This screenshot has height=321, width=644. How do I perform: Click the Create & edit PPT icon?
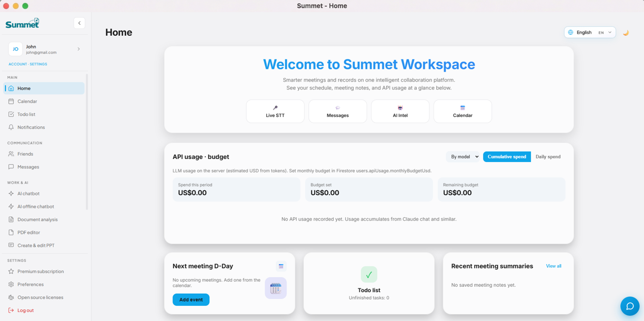tap(11, 245)
